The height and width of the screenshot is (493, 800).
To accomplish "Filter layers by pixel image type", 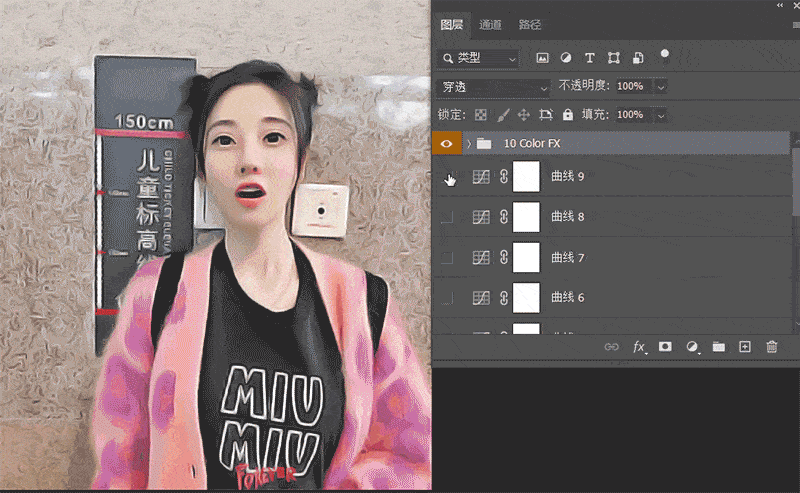I will click(x=542, y=58).
